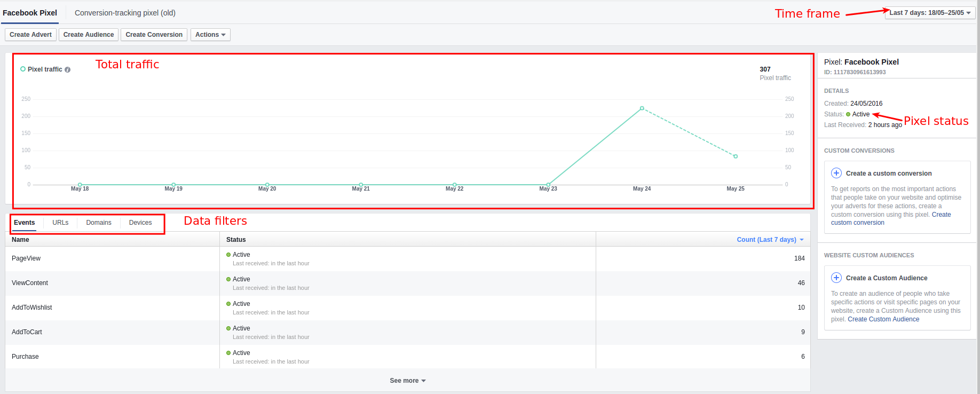Click the Last Received 2 hours ago value
This screenshot has height=394, width=980.
[885, 125]
